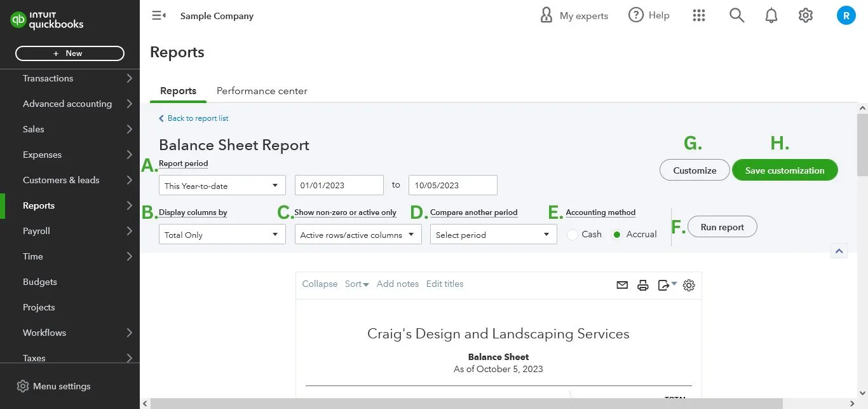Screen dimensions: 868x409
Task: Click the search magnifier icon
Action: (x=736, y=15)
